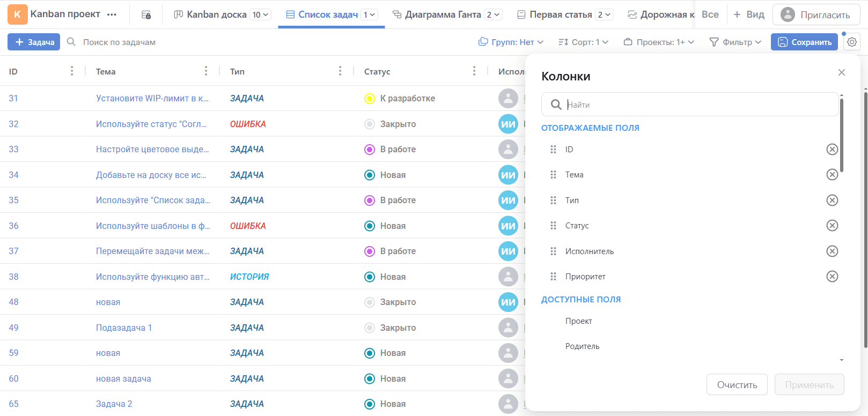Expand the Групп: Нет grouping dropdown
The width and height of the screenshot is (868, 416).
(x=511, y=42)
